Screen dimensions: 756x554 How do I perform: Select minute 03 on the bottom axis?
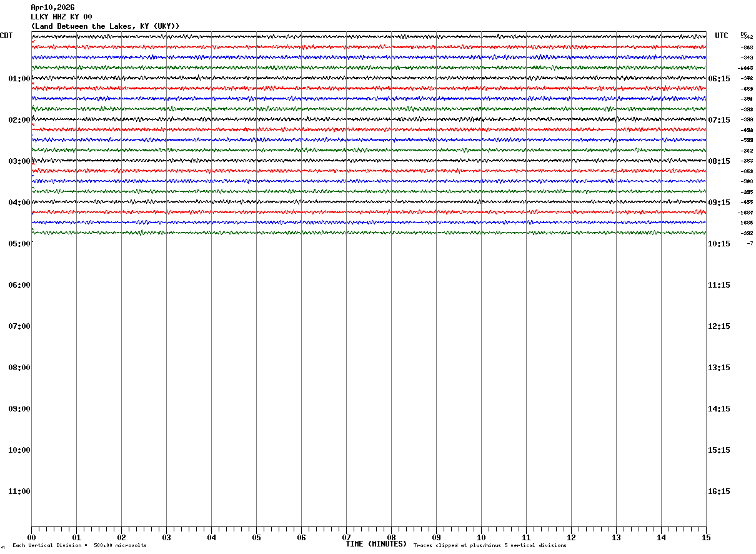[x=166, y=538]
